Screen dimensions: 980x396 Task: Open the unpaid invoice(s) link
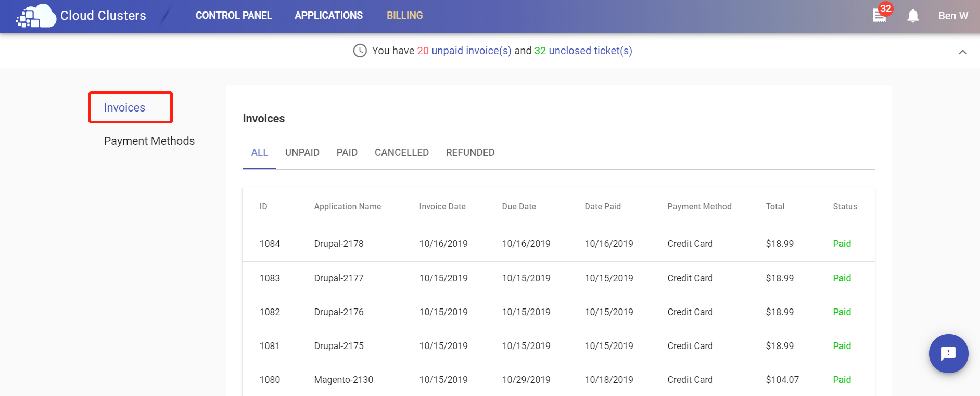[472, 51]
